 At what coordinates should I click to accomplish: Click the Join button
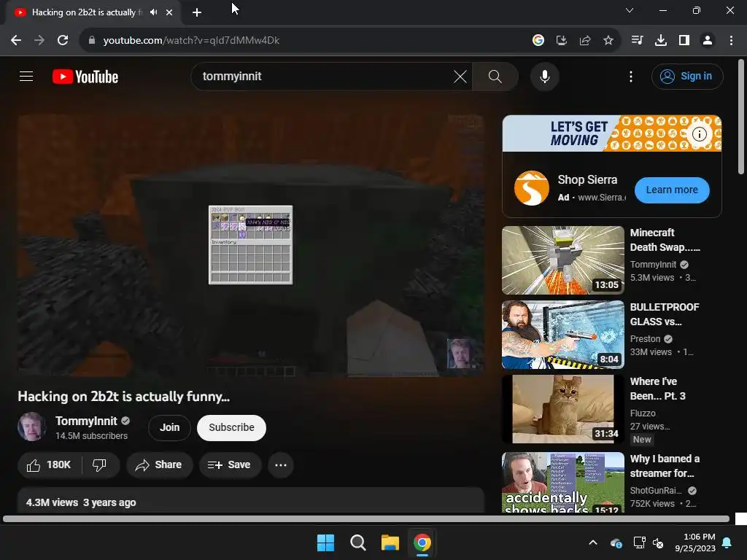(169, 427)
